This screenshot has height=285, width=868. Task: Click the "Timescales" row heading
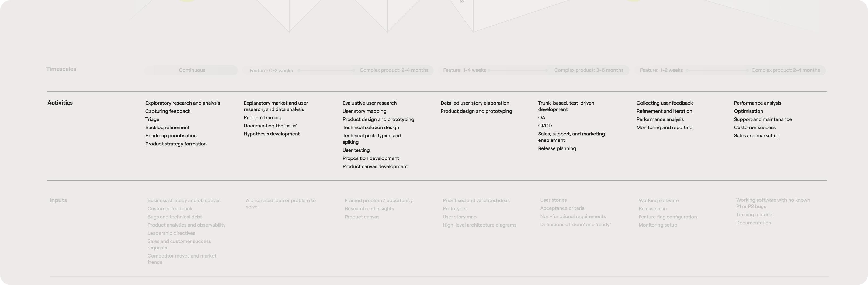(x=61, y=69)
